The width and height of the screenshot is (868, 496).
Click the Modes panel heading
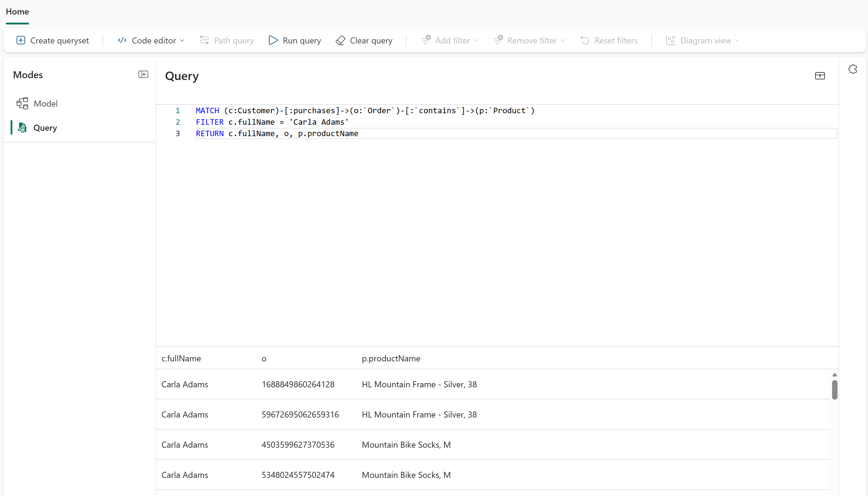(x=28, y=75)
